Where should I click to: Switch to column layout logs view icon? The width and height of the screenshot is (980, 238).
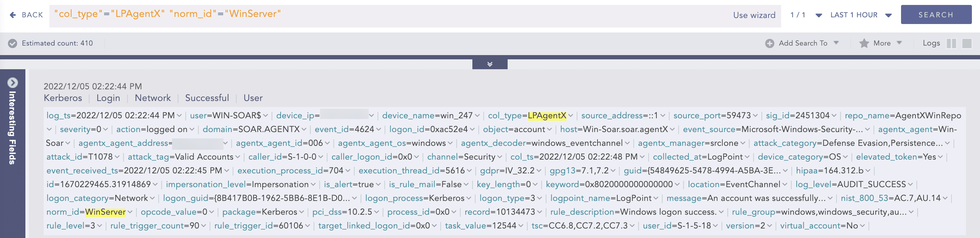point(951,43)
